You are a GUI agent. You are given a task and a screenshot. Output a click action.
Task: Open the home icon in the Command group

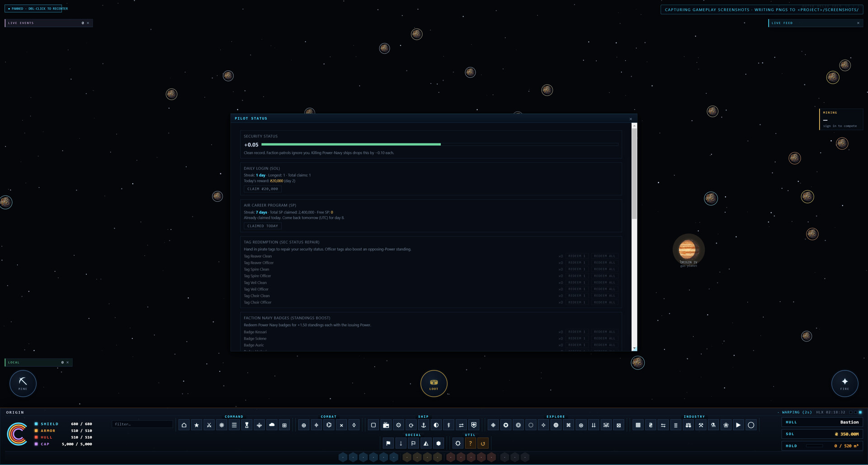pyautogui.click(x=184, y=425)
